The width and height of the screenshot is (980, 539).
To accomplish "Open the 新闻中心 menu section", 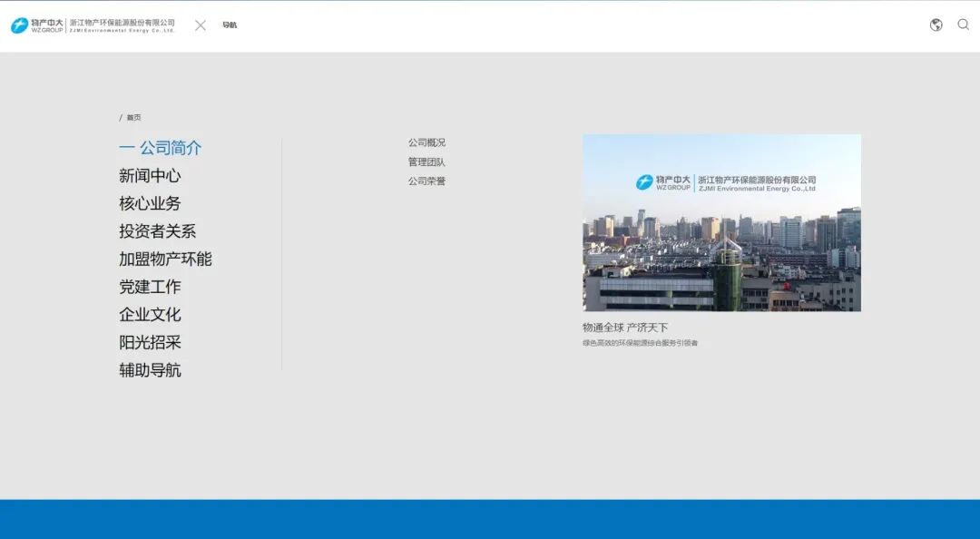I will (150, 176).
